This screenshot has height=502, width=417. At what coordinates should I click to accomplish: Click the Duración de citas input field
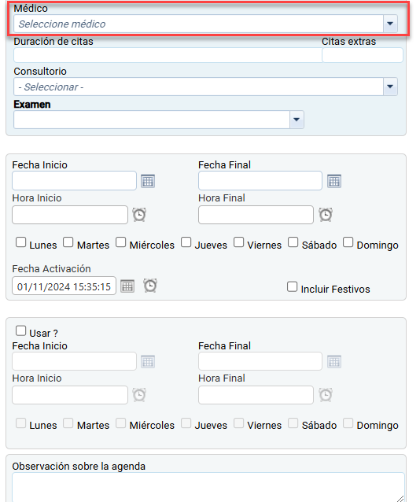168,55
